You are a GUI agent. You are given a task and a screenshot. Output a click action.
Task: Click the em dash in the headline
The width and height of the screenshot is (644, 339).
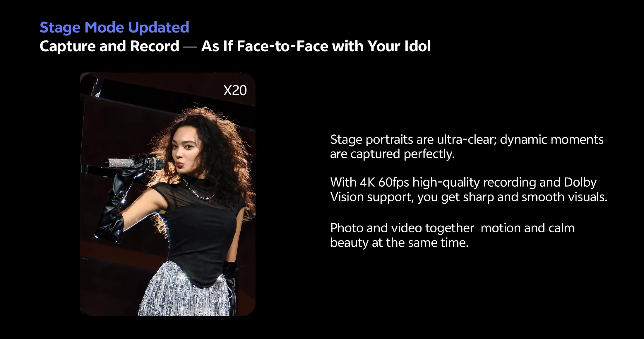(190, 47)
